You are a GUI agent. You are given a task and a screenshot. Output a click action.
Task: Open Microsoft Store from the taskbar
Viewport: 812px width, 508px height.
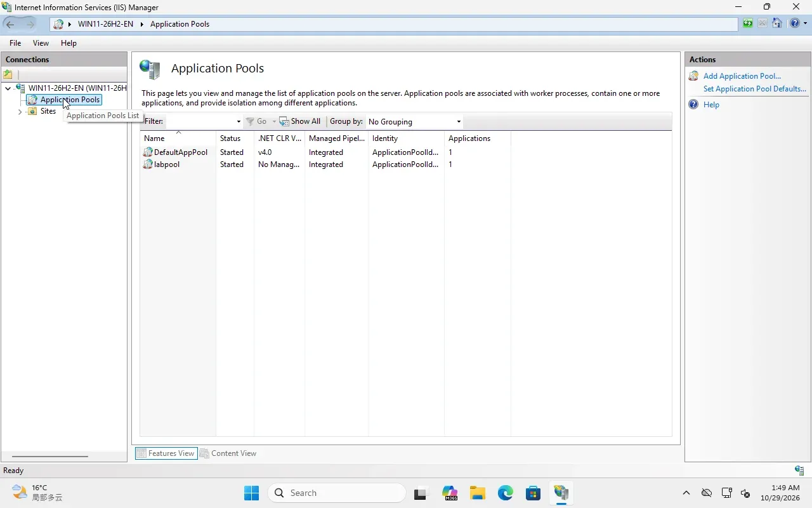[533, 493]
